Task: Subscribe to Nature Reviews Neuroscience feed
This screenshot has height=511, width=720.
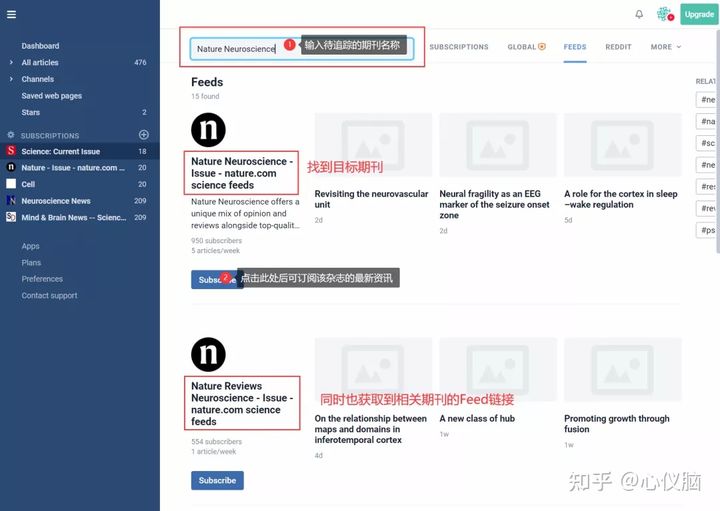Action: 217,480
